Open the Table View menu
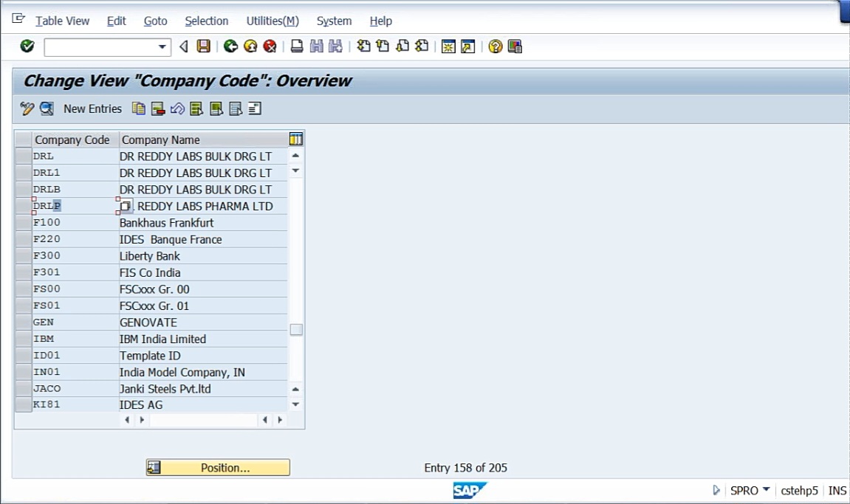 click(62, 21)
